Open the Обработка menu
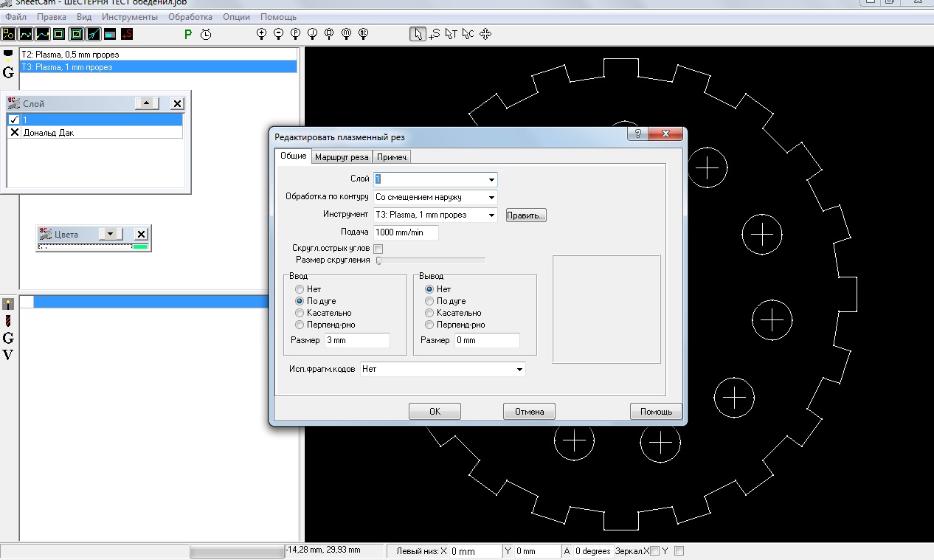934x560 pixels. [190, 16]
